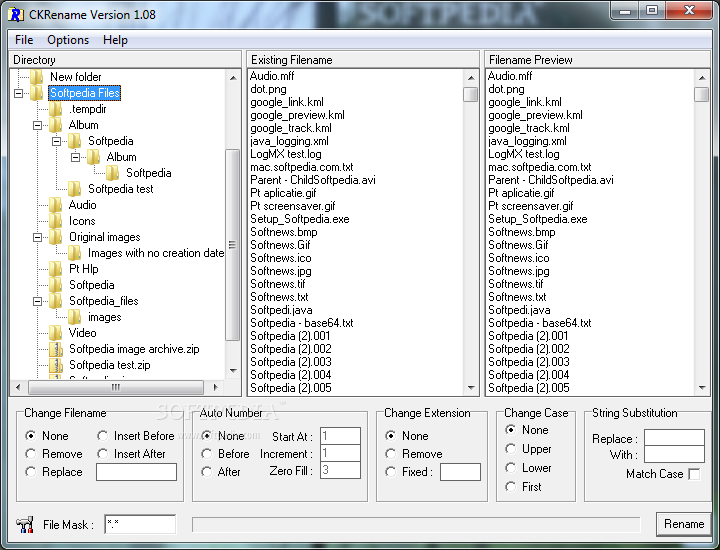Select After under Auto Number
This screenshot has height=550, width=720.
(x=207, y=471)
